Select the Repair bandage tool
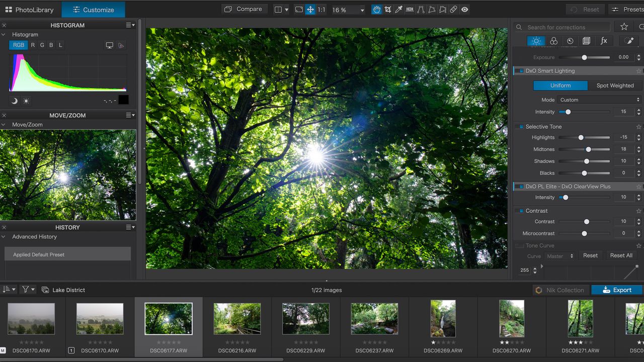The width and height of the screenshot is (644, 362). pos(453,10)
